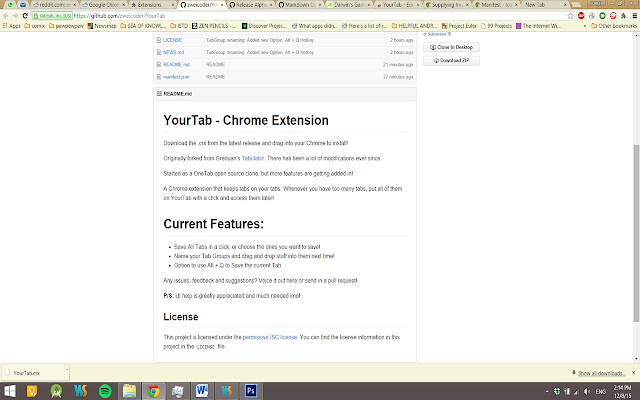This screenshot has height=400, width=640.
Task: Open Spotify from the taskbar
Action: click(x=105, y=391)
